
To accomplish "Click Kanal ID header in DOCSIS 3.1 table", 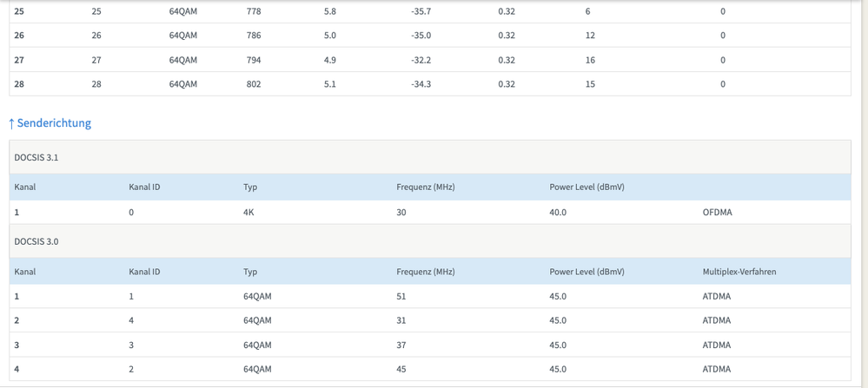I will [x=144, y=187].
